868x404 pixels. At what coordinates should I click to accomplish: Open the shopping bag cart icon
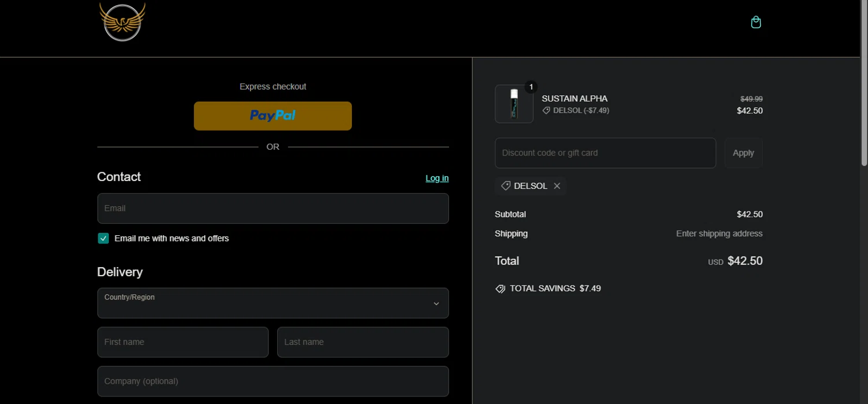[756, 23]
